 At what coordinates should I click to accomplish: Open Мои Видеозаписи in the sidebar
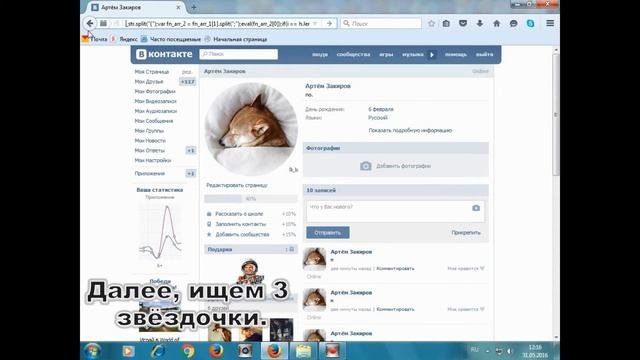(156, 101)
